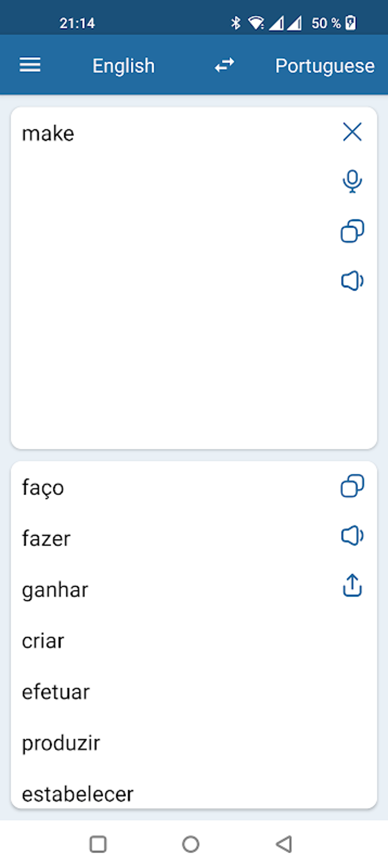The width and height of the screenshot is (388, 868).
Task: Listen to pronunciation of the word make
Action: (352, 281)
